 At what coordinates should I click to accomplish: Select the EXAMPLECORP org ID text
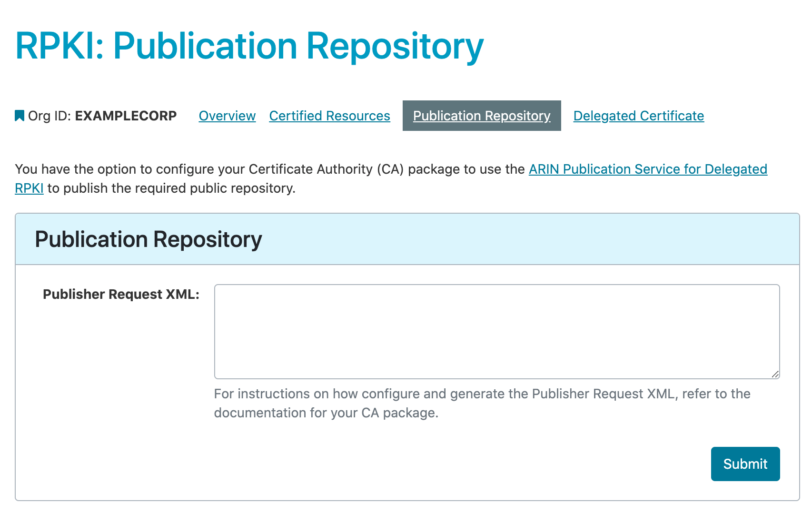pos(126,116)
